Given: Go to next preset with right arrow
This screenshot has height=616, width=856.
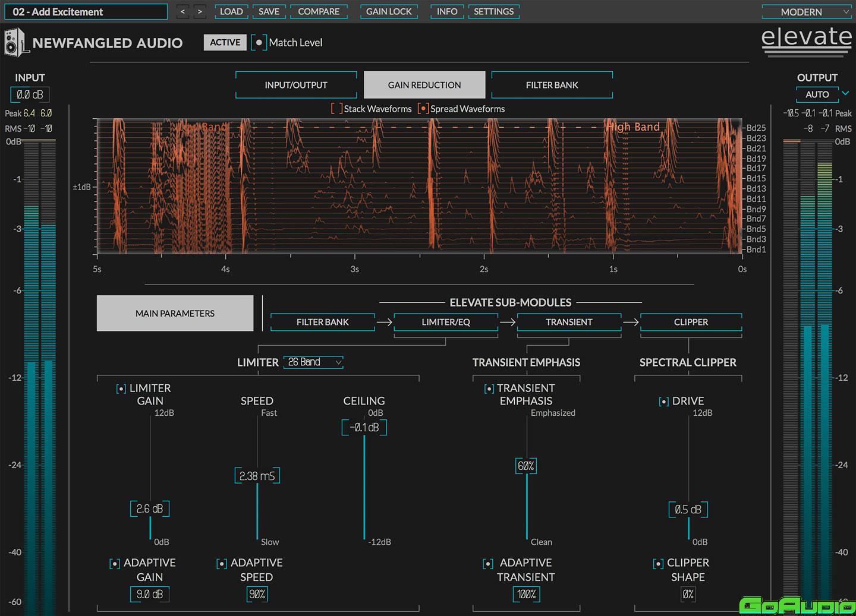Looking at the screenshot, I should pos(200,11).
